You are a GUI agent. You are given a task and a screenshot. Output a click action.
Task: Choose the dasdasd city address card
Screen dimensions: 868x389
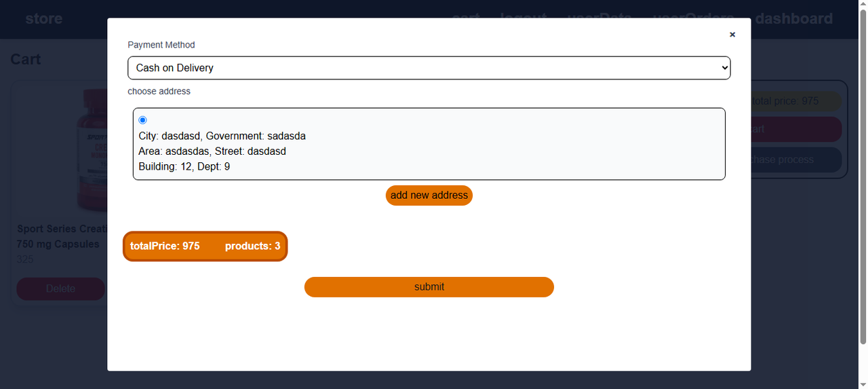point(429,144)
